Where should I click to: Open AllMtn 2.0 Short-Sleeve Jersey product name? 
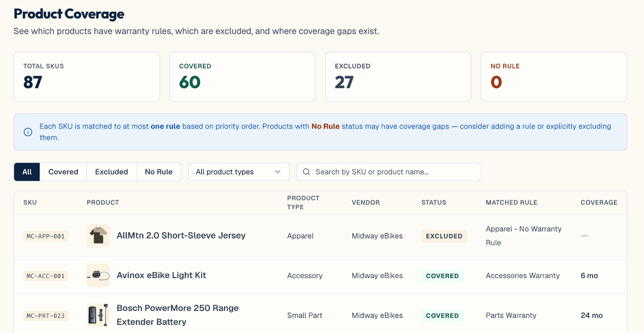tap(181, 235)
